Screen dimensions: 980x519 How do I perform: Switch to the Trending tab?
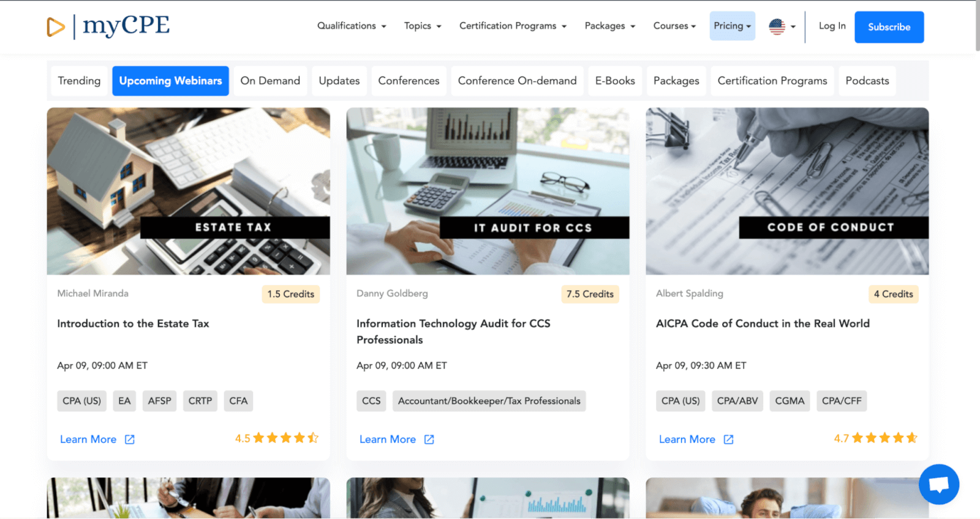pyautogui.click(x=79, y=81)
